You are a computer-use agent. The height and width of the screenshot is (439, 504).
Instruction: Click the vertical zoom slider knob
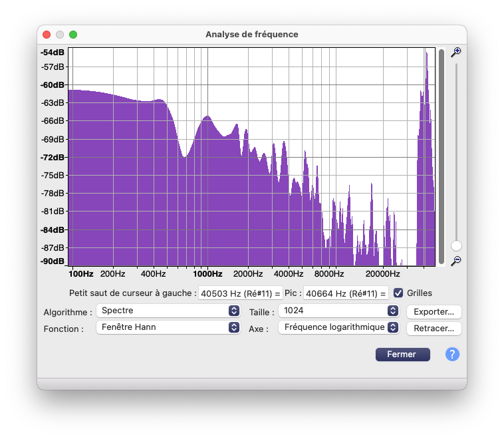click(456, 246)
